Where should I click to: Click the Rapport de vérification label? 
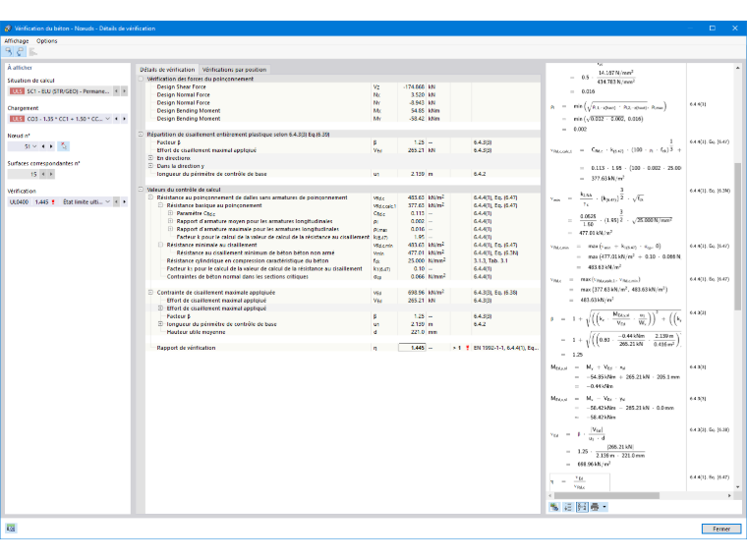[x=186, y=348]
